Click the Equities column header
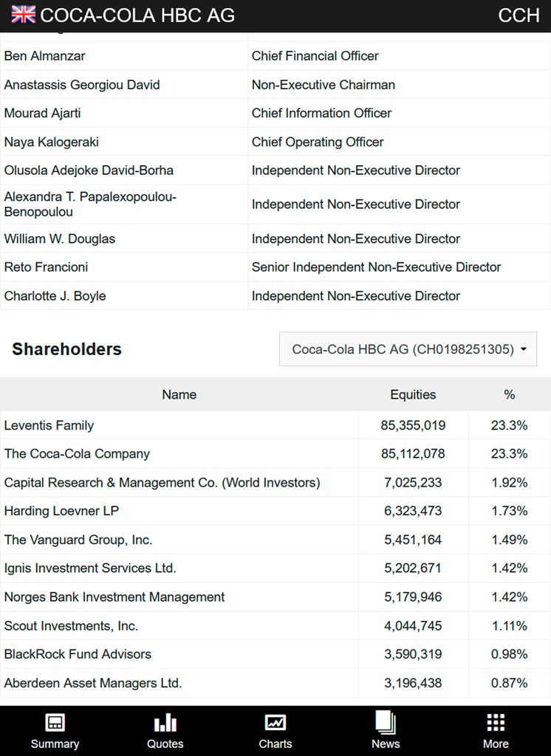This screenshot has height=756, width=551. click(413, 395)
